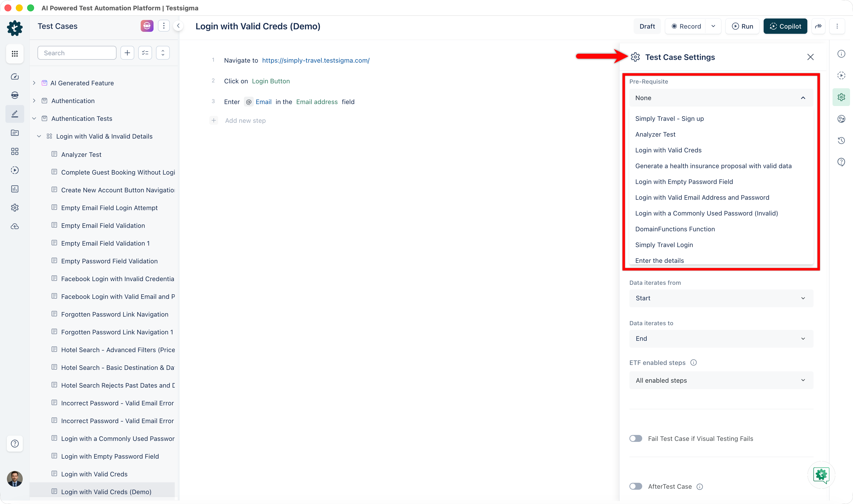Screen dimensions: 853x504
Task: Open the face icon in right rail
Action: point(841,119)
